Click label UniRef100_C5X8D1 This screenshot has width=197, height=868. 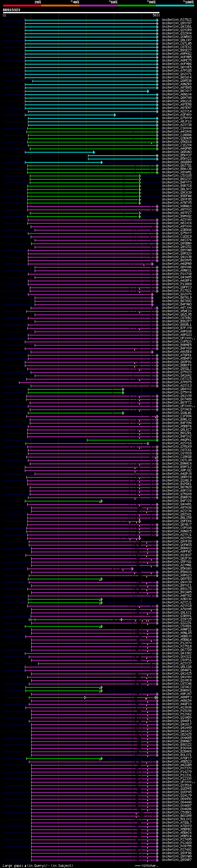(177, 626)
